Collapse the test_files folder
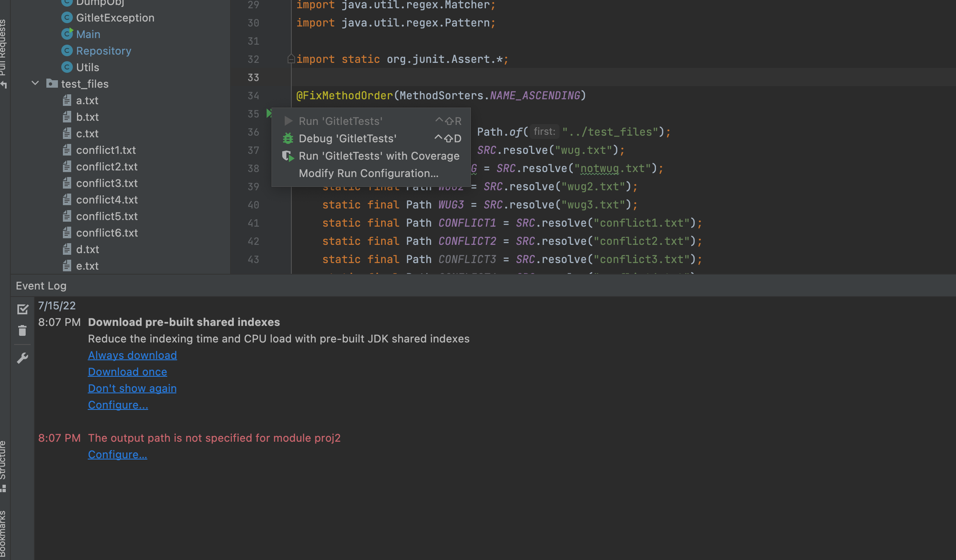The height and width of the screenshot is (560, 956). (x=35, y=84)
